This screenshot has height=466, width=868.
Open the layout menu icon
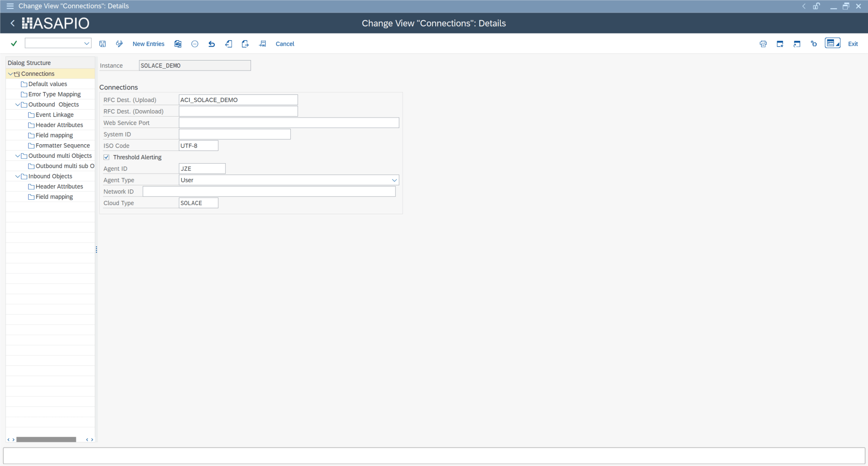point(833,43)
